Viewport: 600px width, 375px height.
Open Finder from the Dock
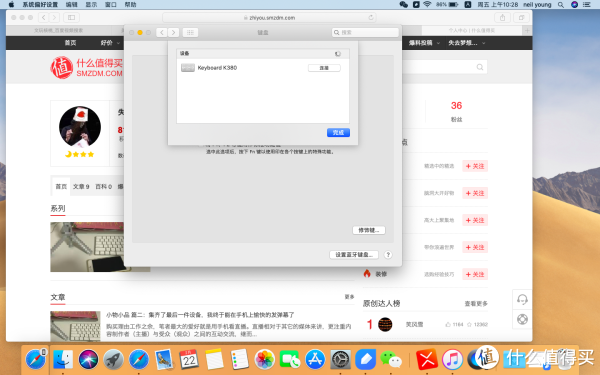pos(63,359)
